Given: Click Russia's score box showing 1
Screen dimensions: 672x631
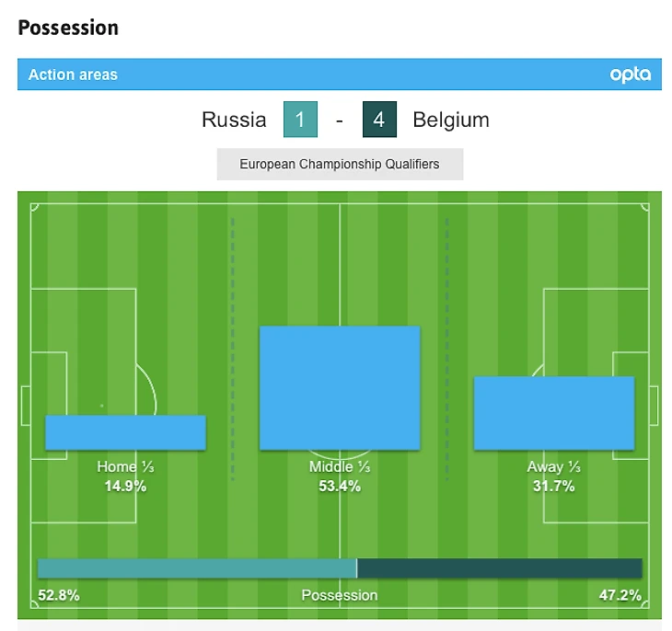Looking at the screenshot, I should tap(300, 120).
